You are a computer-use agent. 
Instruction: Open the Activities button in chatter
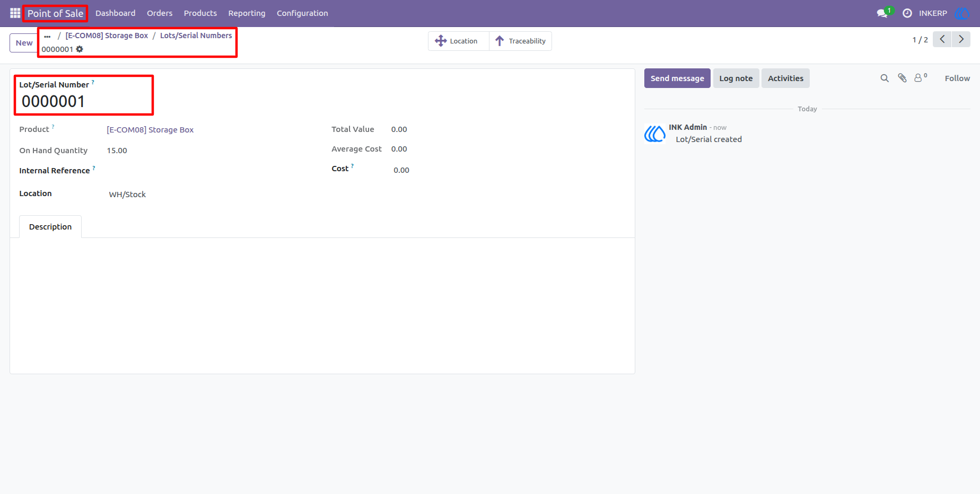pyautogui.click(x=785, y=78)
